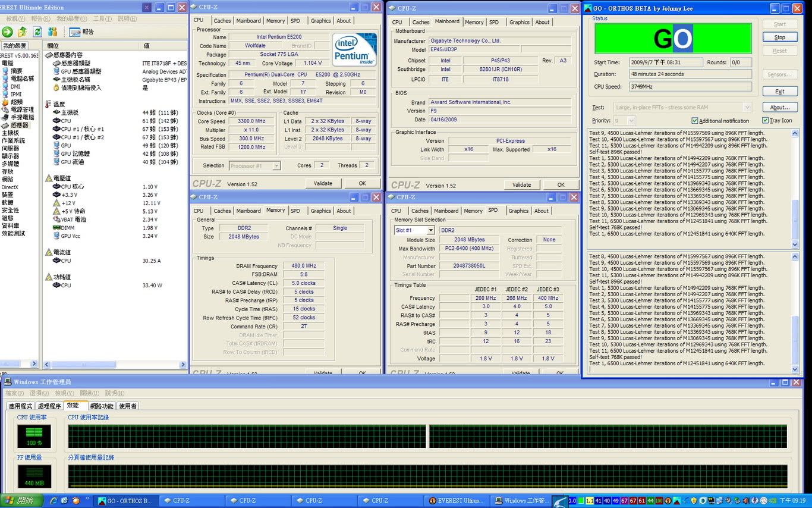Image resolution: width=812 pixels, height=508 pixels.
Task: Click the 電壓值 warning triangle icon
Action: (49, 178)
